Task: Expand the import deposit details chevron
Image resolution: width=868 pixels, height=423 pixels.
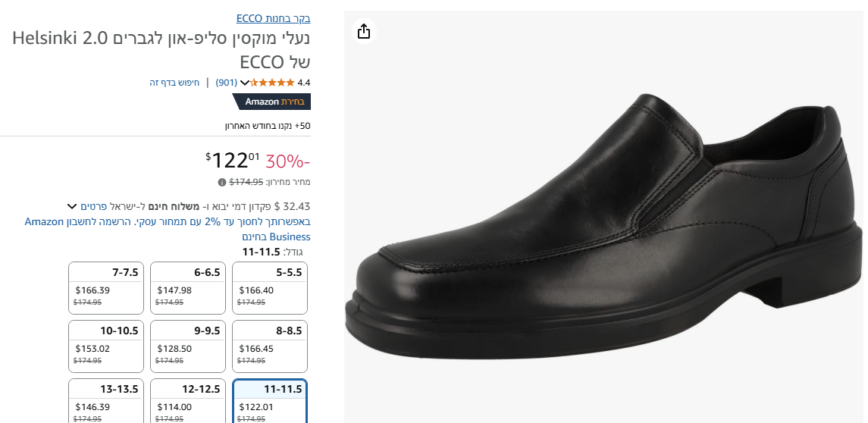Action: [x=72, y=206]
